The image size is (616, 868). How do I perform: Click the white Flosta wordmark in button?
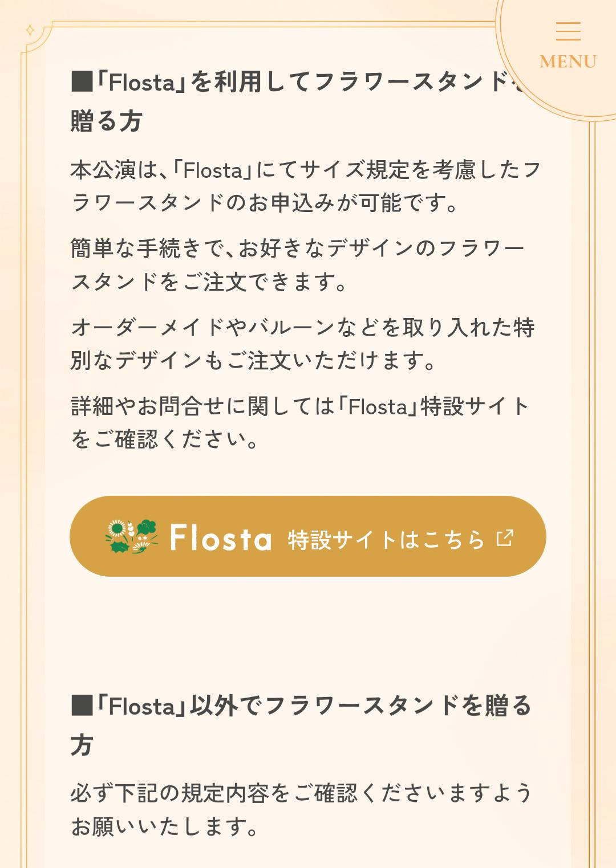(x=220, y=537)
